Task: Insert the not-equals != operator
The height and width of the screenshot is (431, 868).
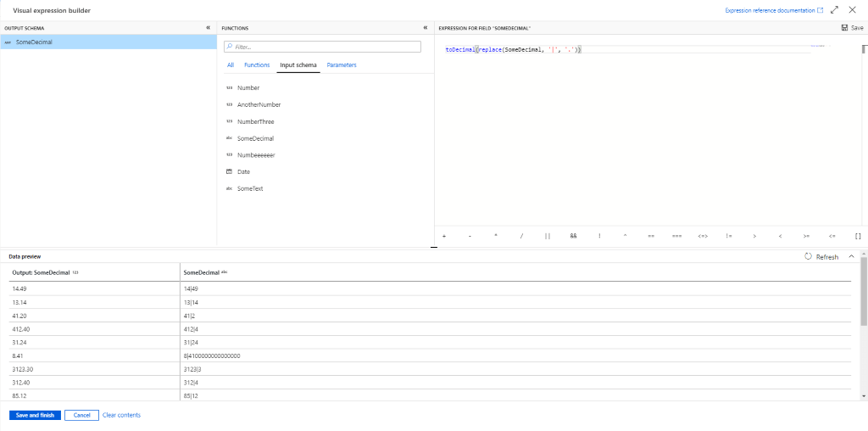Action: coord(729,236)
